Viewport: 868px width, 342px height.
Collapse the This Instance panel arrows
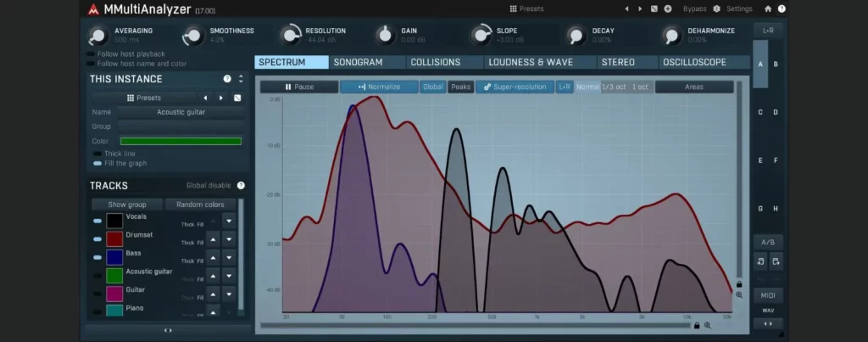click(241, 79)
